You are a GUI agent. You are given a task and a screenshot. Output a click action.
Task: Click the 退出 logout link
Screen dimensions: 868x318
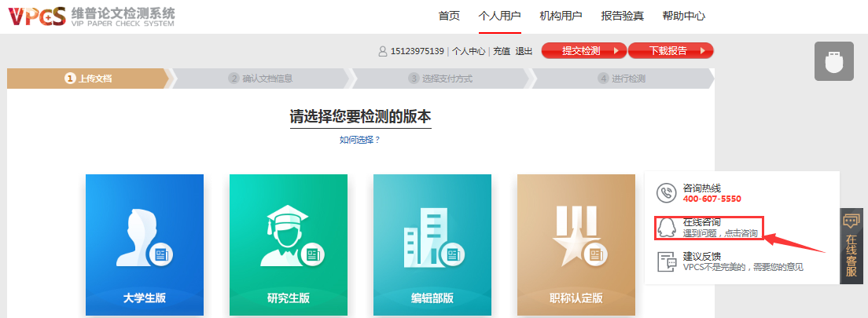pos(524,51)
